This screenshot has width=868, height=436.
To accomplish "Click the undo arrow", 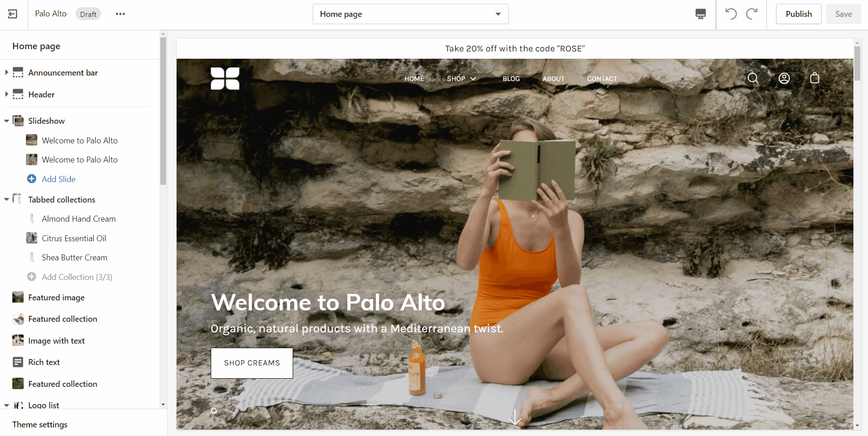I will coord(731,14).
